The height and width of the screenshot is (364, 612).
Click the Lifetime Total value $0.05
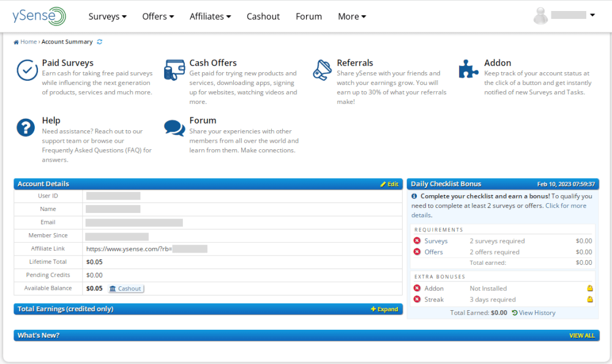point(94,262)
